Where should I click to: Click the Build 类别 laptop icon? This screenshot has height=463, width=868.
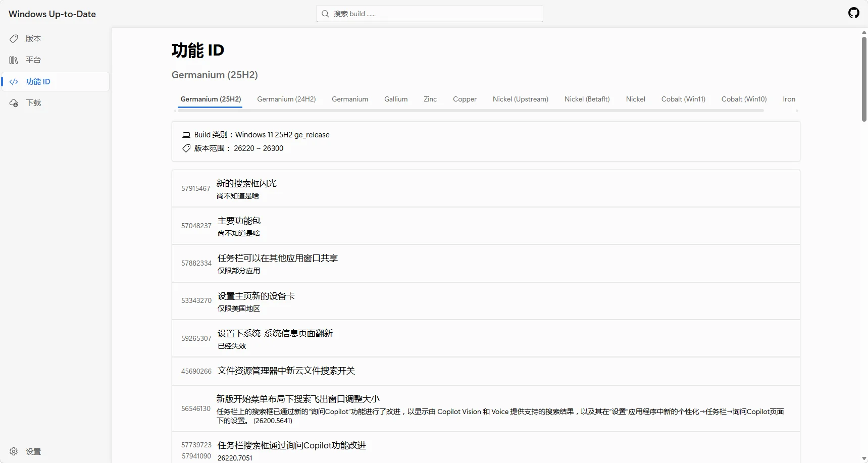tap(186, 135)
